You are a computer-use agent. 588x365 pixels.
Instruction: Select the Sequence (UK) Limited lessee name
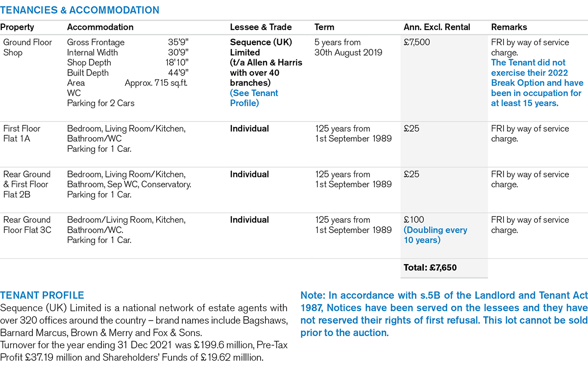pyautogui.click(x=261, y=47)
